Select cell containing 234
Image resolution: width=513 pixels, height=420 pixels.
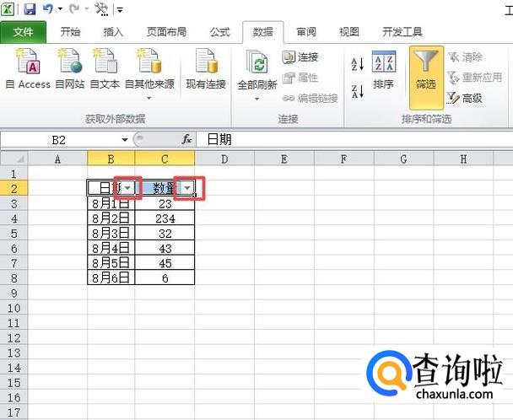[165, 218]
